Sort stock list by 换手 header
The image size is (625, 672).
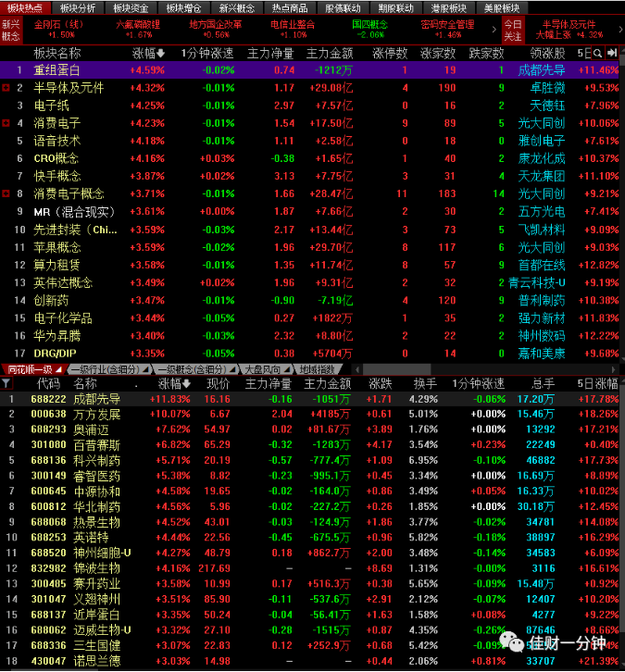[425, 383]
